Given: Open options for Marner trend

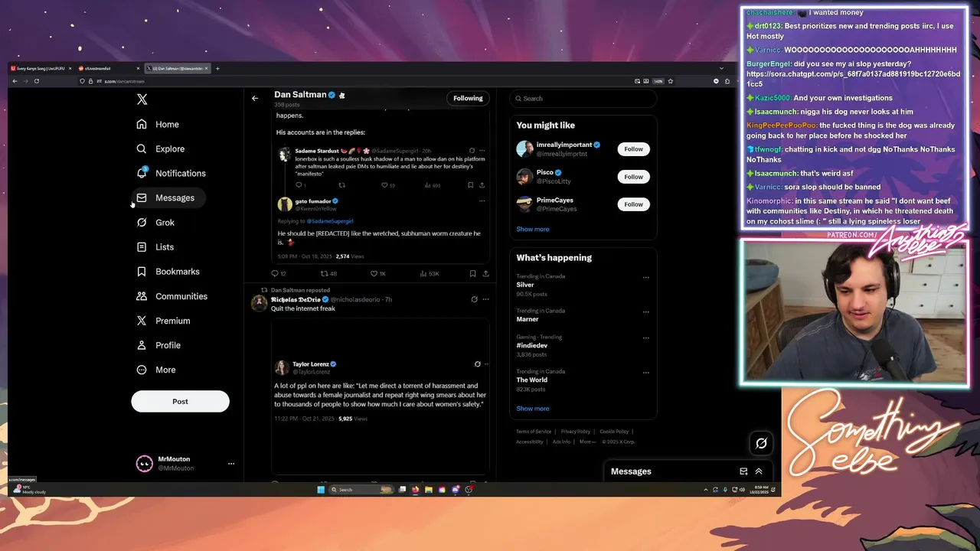Looking at the screenshot, I should click(x=646, y=312).
